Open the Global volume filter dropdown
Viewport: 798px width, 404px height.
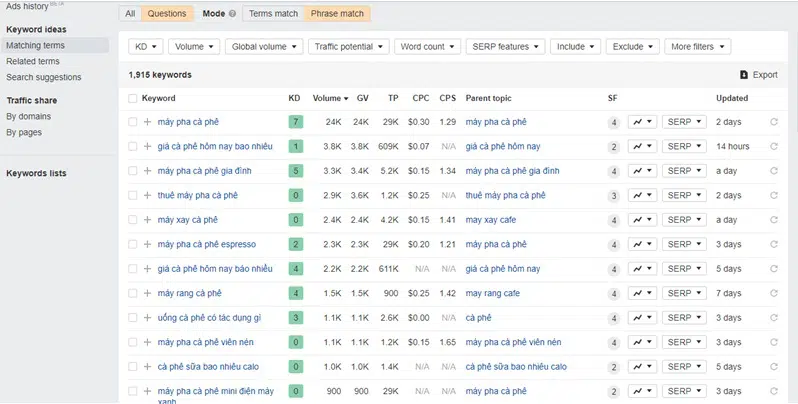264,46
